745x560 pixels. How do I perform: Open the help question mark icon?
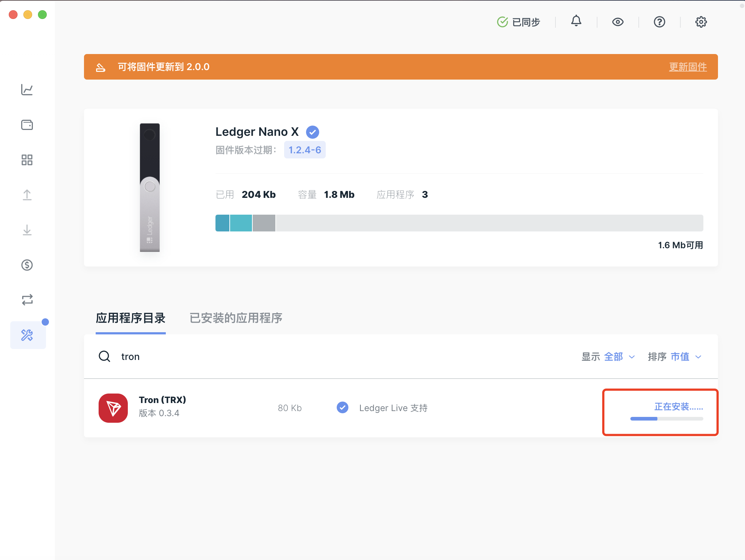[x=660, y=22]
